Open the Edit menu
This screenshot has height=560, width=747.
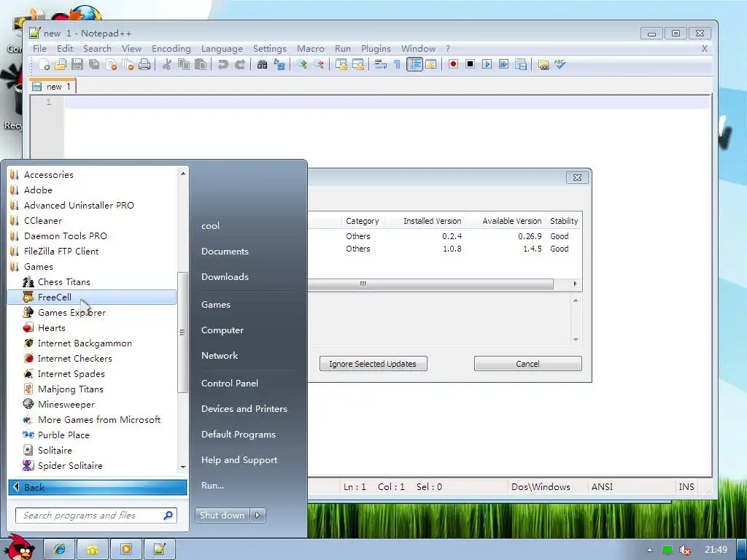coord(65,49)
